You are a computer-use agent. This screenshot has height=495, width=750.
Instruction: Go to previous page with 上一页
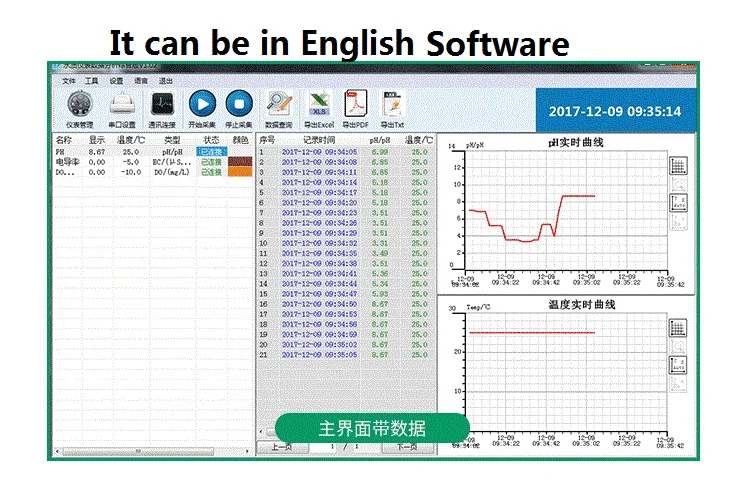(x=282, y=447)
